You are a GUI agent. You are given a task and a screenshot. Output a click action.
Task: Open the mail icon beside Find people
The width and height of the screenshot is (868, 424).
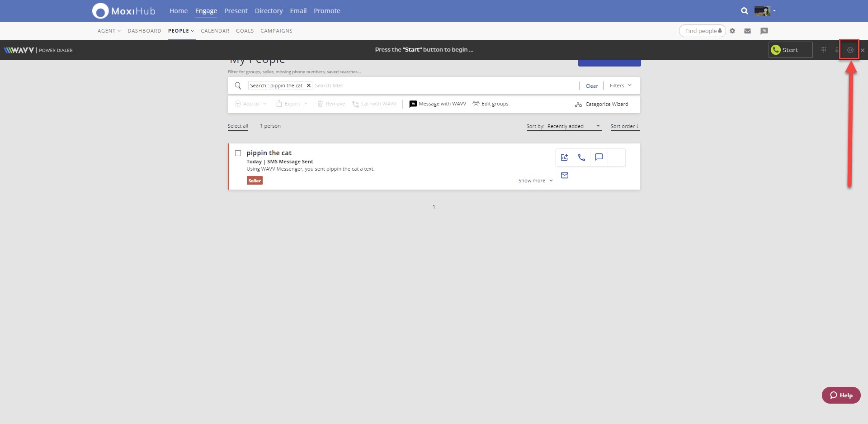tap(747, 31)
